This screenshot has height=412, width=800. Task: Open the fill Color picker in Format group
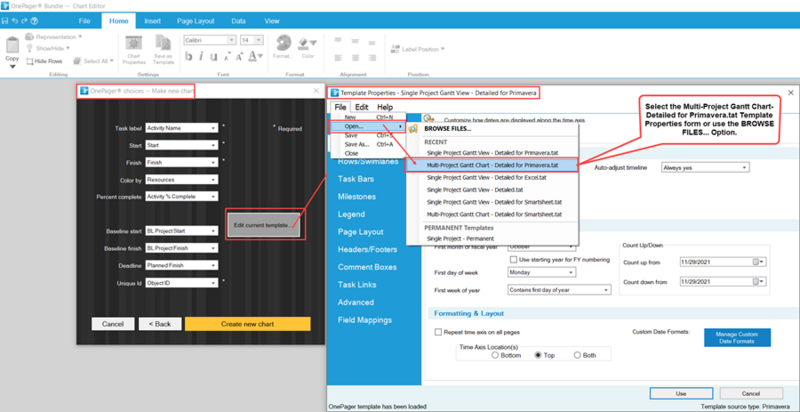click(308, 47)
